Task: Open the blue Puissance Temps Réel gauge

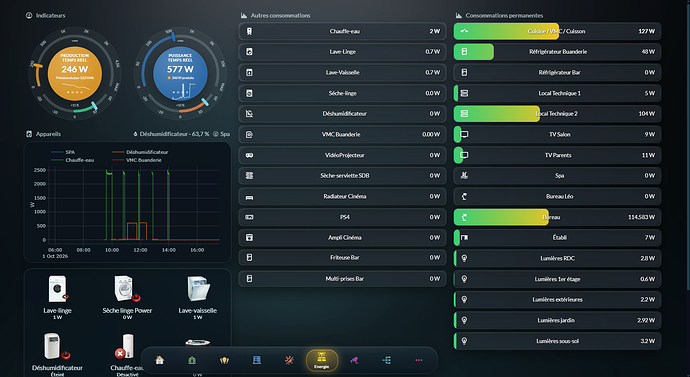Action: (180, 73)
